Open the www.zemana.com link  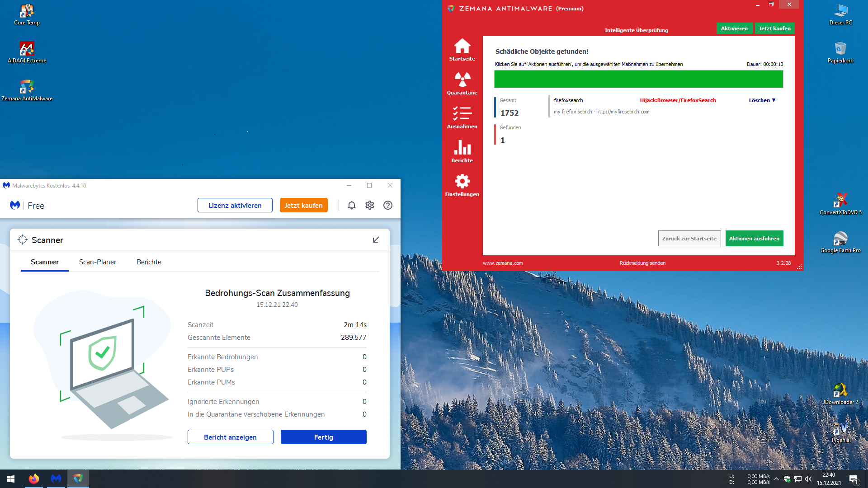click(x=502, y=263)
